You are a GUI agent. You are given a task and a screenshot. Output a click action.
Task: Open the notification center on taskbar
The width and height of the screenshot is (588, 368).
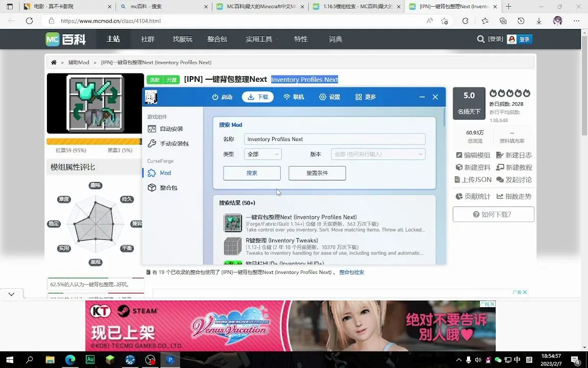(576, 360)
